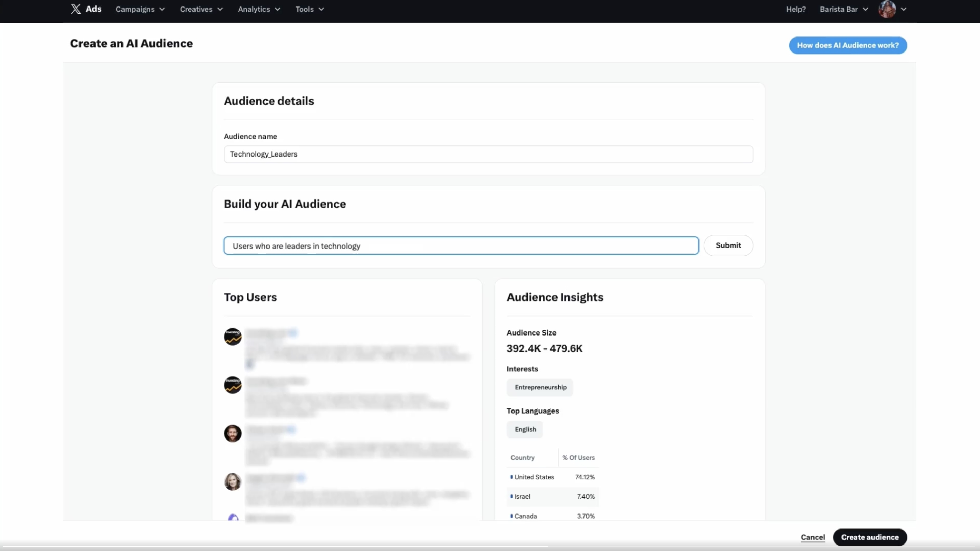Focus the AI audience prompt text box

coord(461,245)
